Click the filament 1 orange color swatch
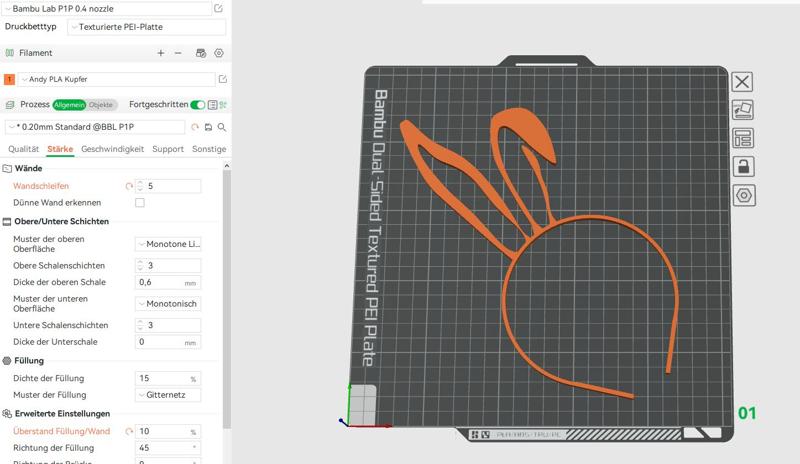Viewport: 800px width, 464px height. [9, 79]
